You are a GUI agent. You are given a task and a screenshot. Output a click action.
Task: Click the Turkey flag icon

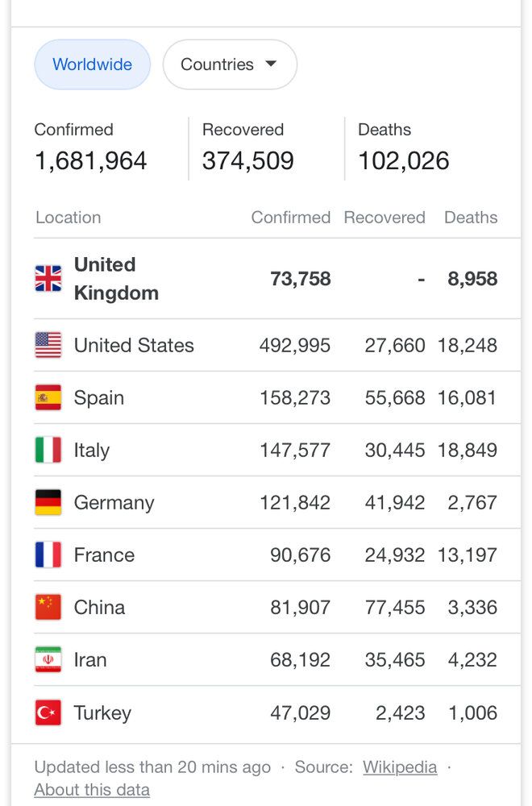click(48, 713)
